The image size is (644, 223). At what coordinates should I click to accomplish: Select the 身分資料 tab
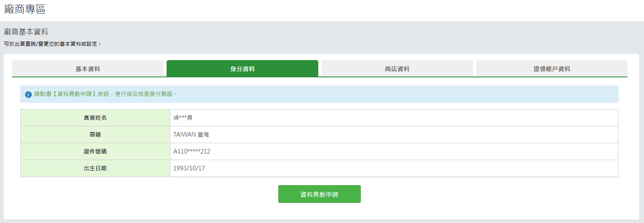(x=242, y=69)
